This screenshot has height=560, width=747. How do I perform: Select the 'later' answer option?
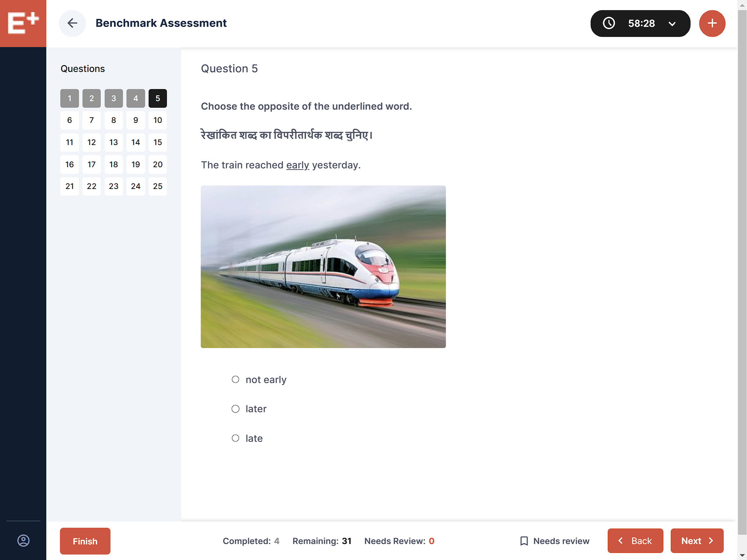(x=235, y=409)
